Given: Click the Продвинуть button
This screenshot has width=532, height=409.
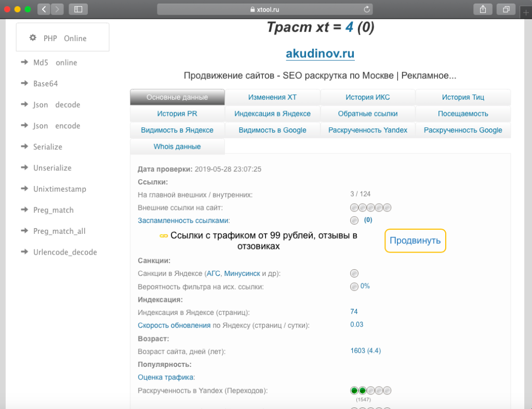Looking at the screenshot, I should [x=415, y=241].
